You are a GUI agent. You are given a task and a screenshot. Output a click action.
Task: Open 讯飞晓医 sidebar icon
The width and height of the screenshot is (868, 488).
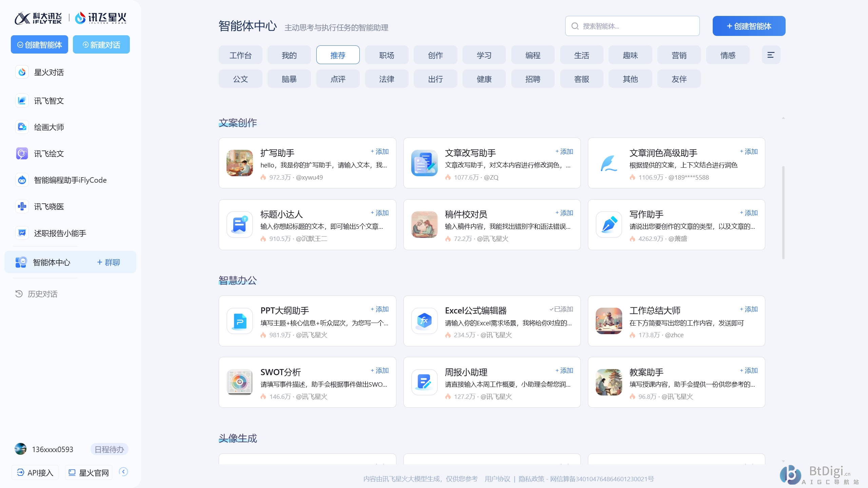click(22, 206)
